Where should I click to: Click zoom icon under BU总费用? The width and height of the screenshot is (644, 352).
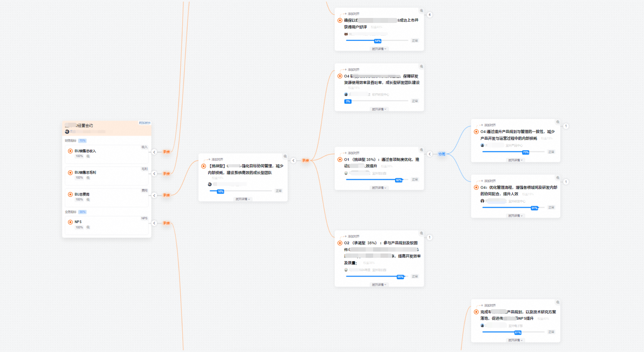point(88,200)
